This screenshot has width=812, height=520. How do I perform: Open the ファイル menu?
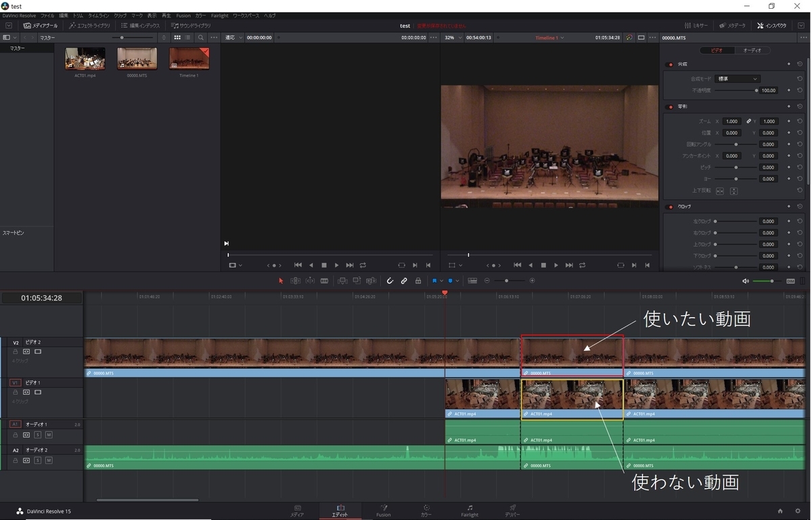point(47,15)
